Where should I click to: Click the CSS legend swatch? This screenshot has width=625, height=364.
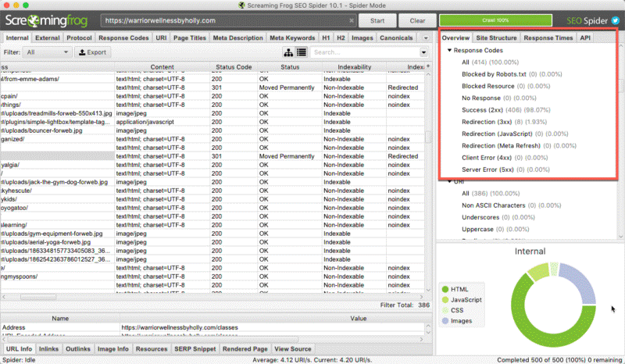coord(445,310)
